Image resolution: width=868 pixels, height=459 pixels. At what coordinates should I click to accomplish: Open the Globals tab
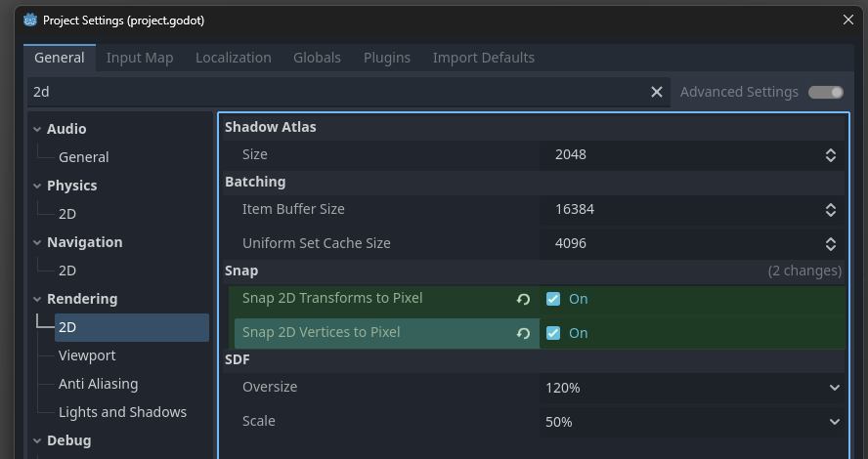pos(317,58)
